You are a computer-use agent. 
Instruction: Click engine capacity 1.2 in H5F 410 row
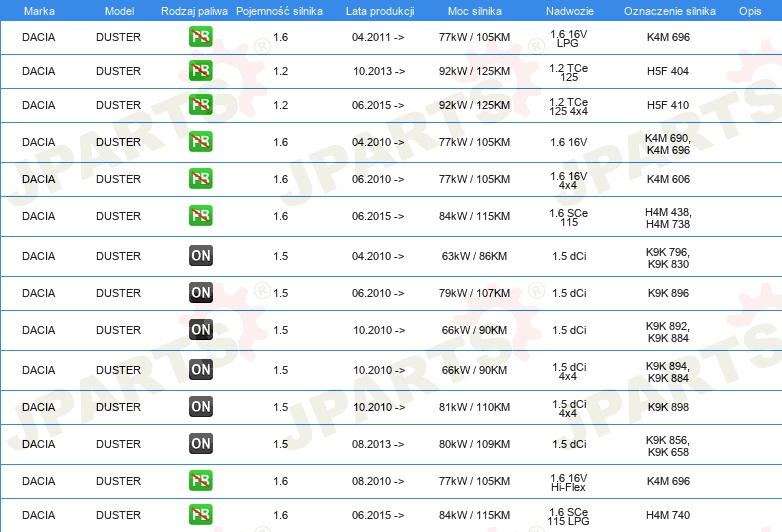click(280, 105)
